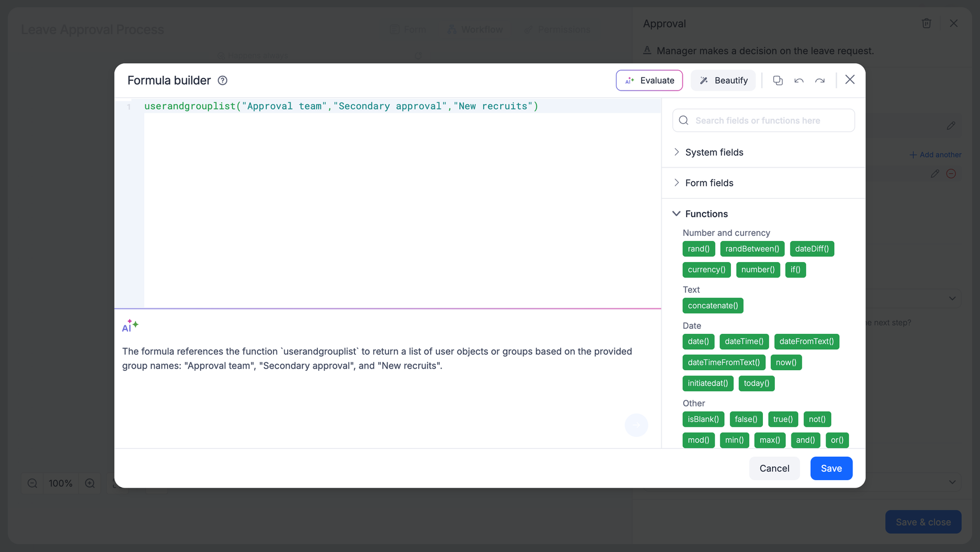The width and height of the screenshot is (980, 552).
Task: Click the copy formula icon
Action: coord(778,80)
